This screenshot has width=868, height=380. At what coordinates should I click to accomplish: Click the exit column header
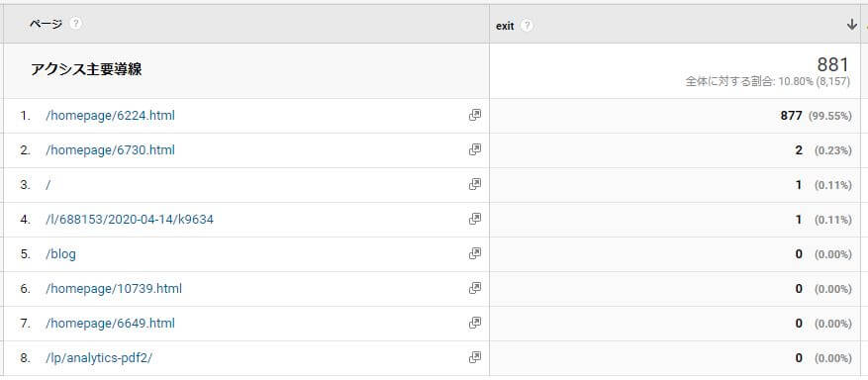click(505, 26)
